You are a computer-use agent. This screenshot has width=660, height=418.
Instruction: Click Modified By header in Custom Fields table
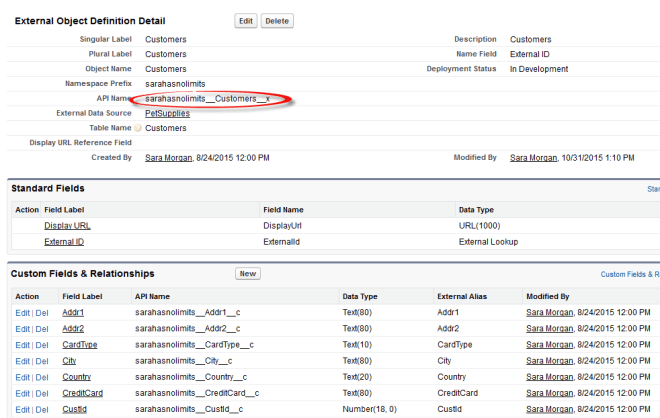(x=548, y=296)
